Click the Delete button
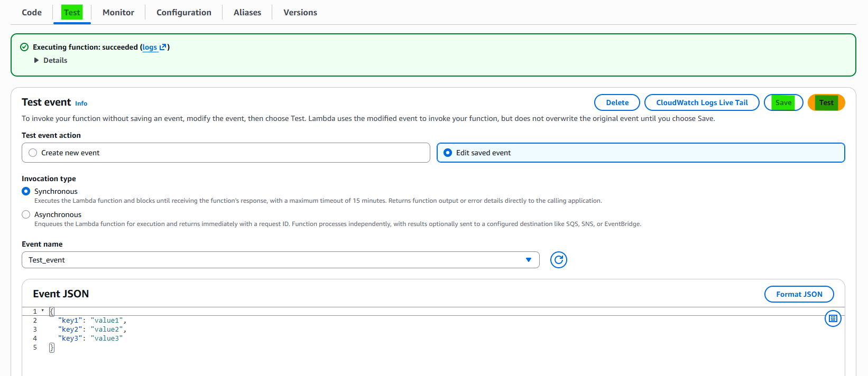This screenshot has height=376, width=868. click(x=617, y=102)
